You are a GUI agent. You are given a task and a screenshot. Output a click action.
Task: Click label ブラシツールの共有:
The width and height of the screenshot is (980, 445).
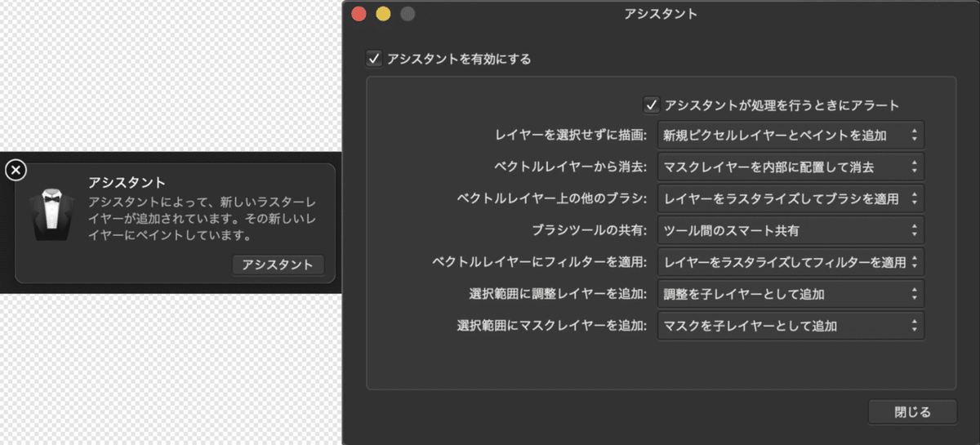point(591,230)
